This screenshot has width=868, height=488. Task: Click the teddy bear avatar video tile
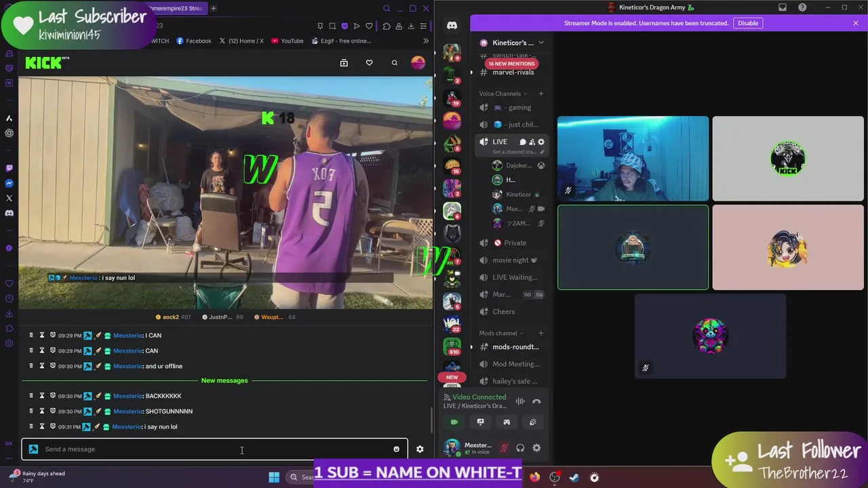(710, 336)
